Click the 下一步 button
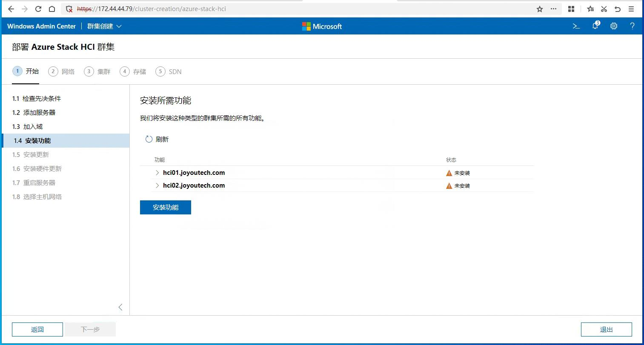 [x=90, y=329]
